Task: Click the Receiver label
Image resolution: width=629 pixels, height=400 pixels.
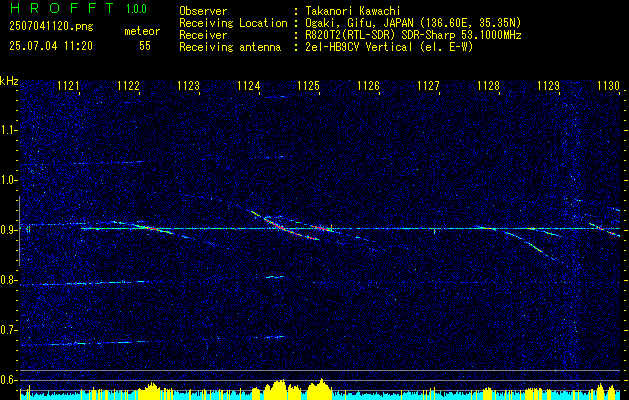Action: 203,35
